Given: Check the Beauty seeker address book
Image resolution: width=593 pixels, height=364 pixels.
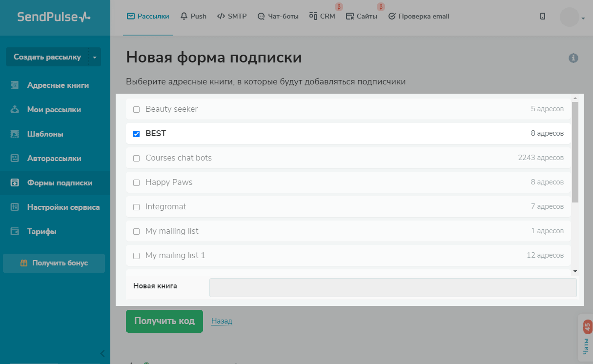Looking at the screenshot, I should point(137,109).
